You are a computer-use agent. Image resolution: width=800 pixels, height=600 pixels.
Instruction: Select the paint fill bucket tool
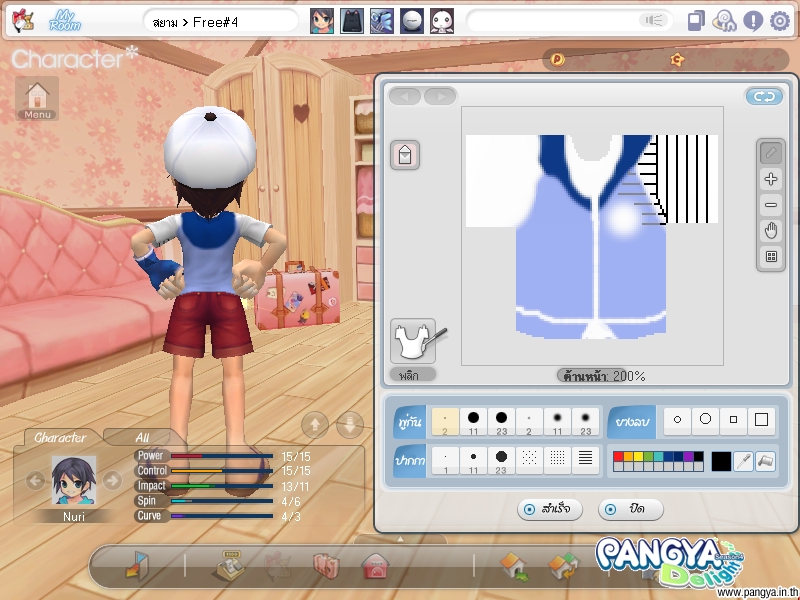[766, 461]
